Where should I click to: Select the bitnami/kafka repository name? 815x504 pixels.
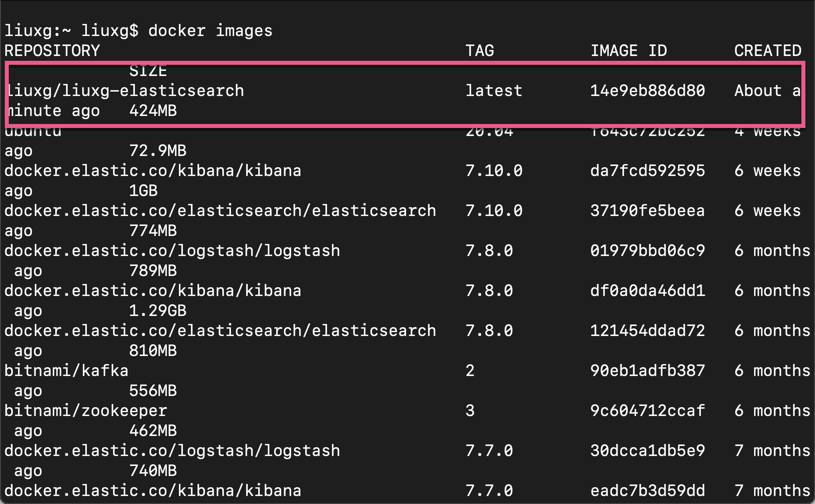(66, 370)
